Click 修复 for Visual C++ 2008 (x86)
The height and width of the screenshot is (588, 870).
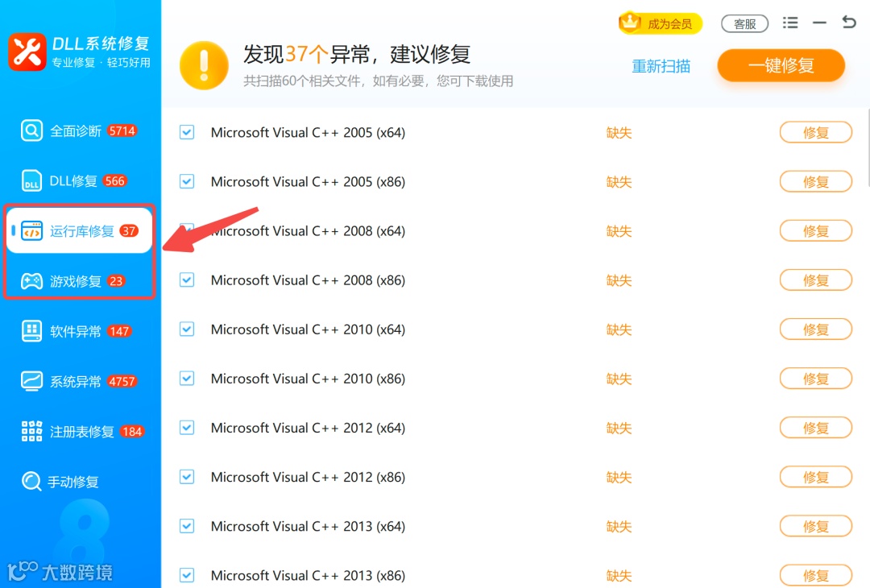point(815,280)
